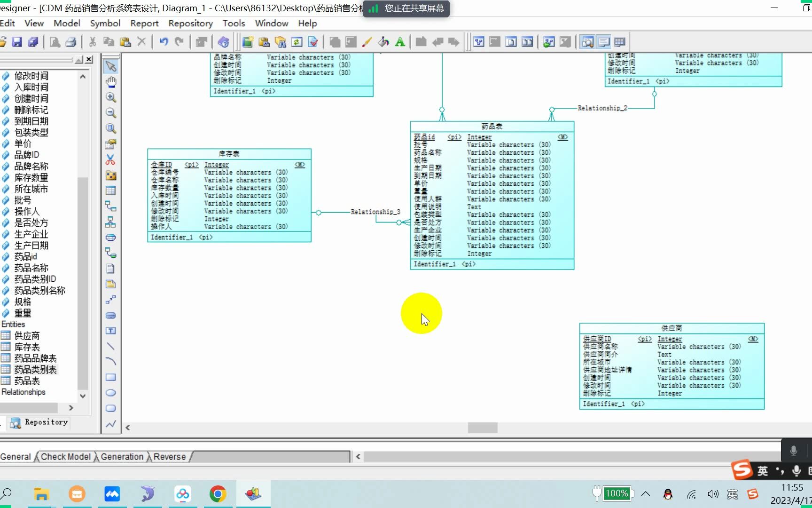Screen dimensions: 812x508
Task: Select the Zoom Out tool
Action: [111, 113]
